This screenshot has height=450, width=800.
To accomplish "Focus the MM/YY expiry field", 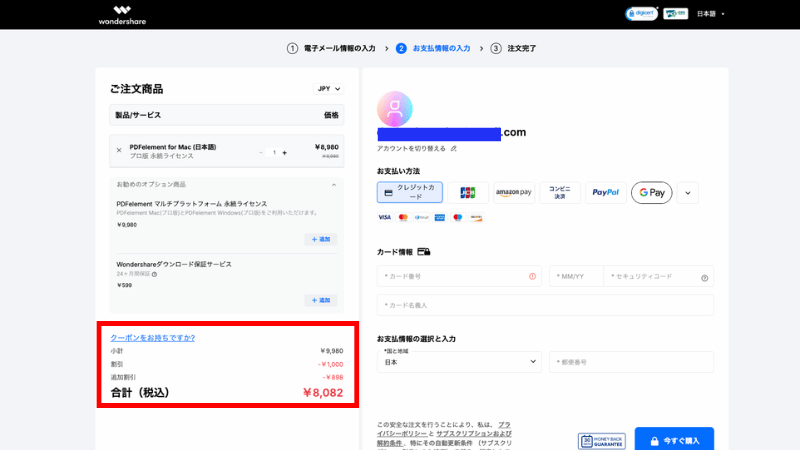I will coord(576,276).
